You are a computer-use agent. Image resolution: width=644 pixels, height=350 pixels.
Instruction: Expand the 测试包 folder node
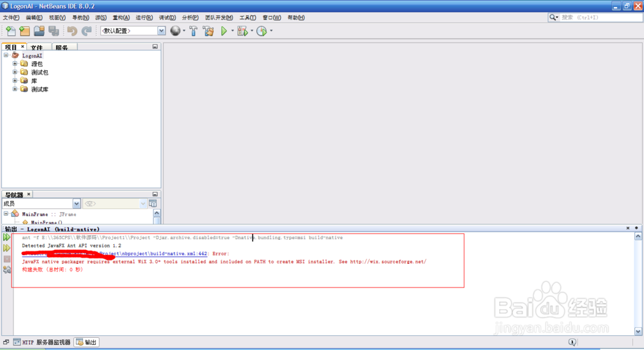click(15, 72)
